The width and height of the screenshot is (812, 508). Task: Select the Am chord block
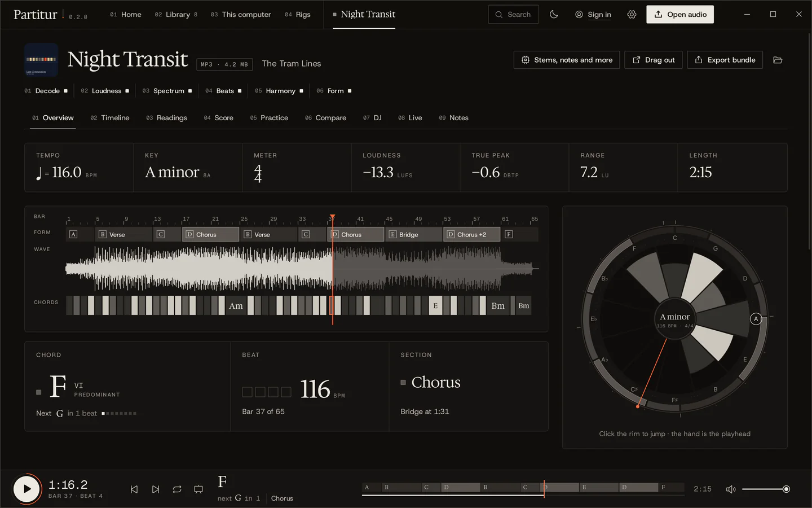236,306
